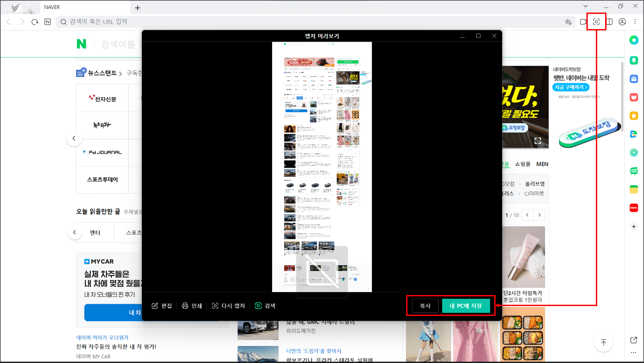This screenshot has width=644, height=363.
Task: Click the NOW sidebar icon
Action: point(634,208)
